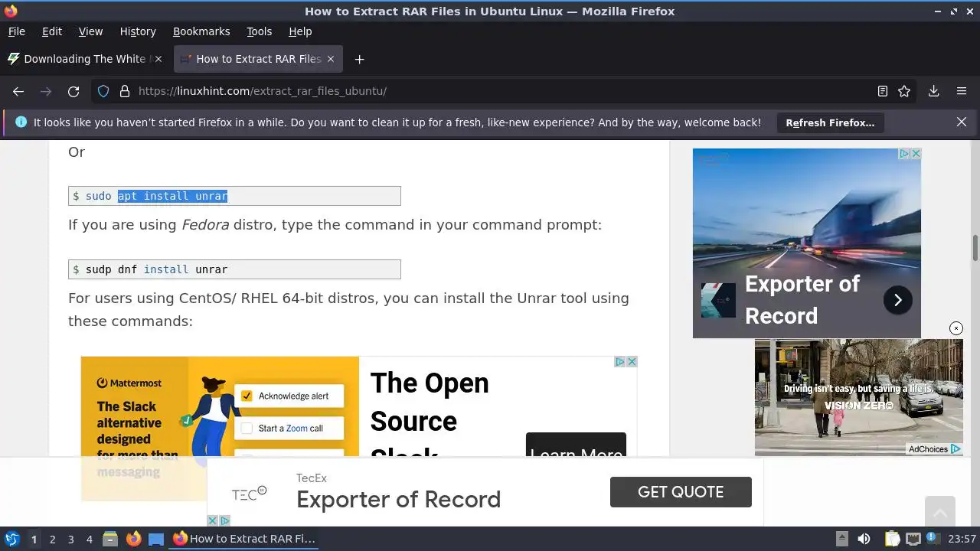
Task: Open the notification tray icon with the exclamation badge
Action: pos(933,539)
